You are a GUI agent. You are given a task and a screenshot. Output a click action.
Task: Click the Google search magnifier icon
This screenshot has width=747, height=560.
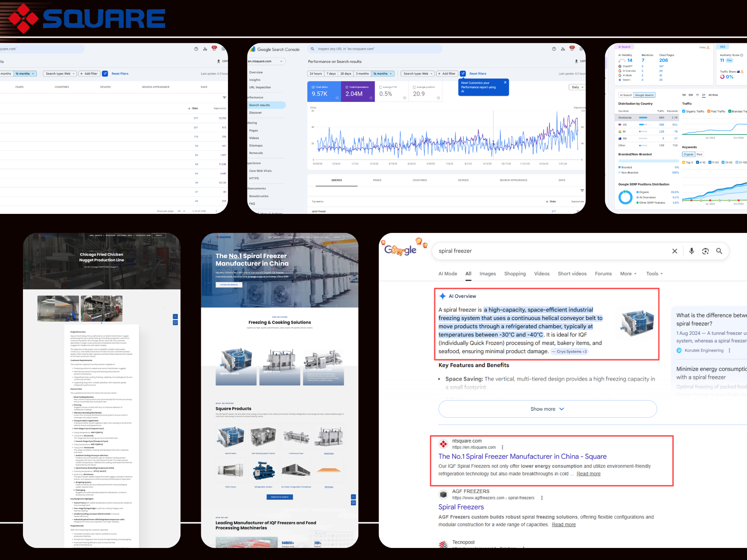click(x=719, y=251)
